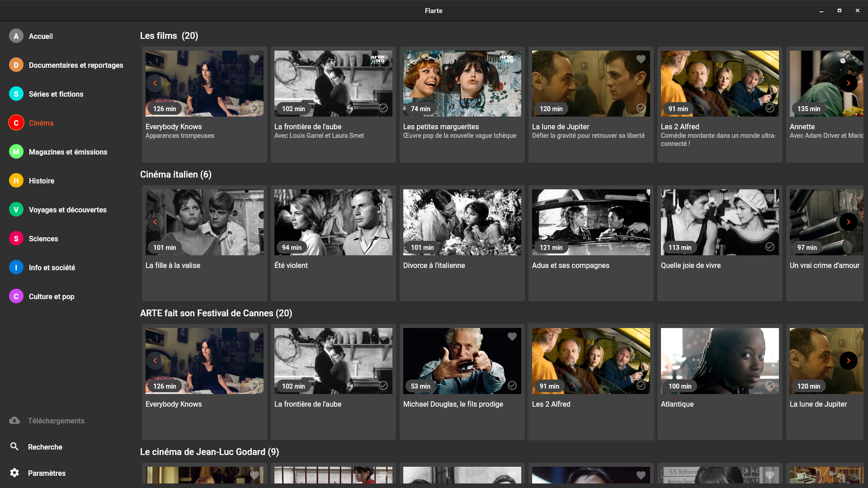The height and width of the screenshot is (488, 868).
Task: Click the Recherche magnifying glass icon
Action: click(14, 446)
